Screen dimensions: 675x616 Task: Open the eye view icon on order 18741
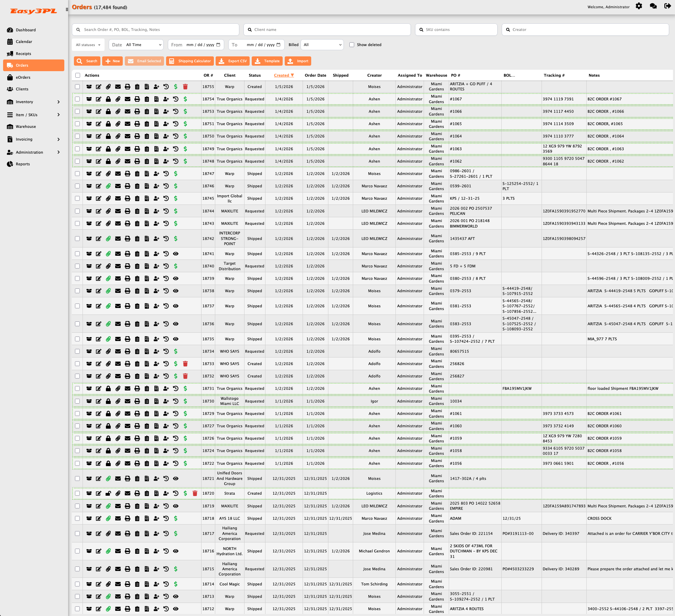[176, 254]
